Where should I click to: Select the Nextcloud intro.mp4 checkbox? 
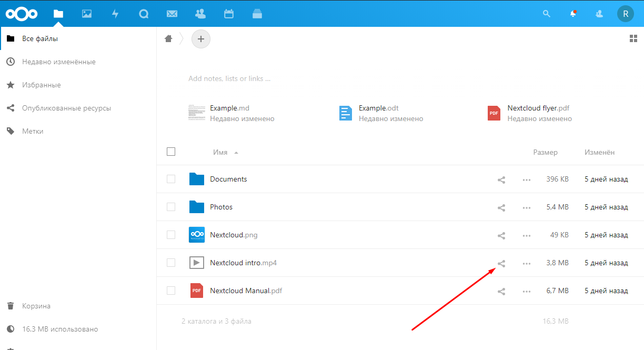click(x=170, y=263)
